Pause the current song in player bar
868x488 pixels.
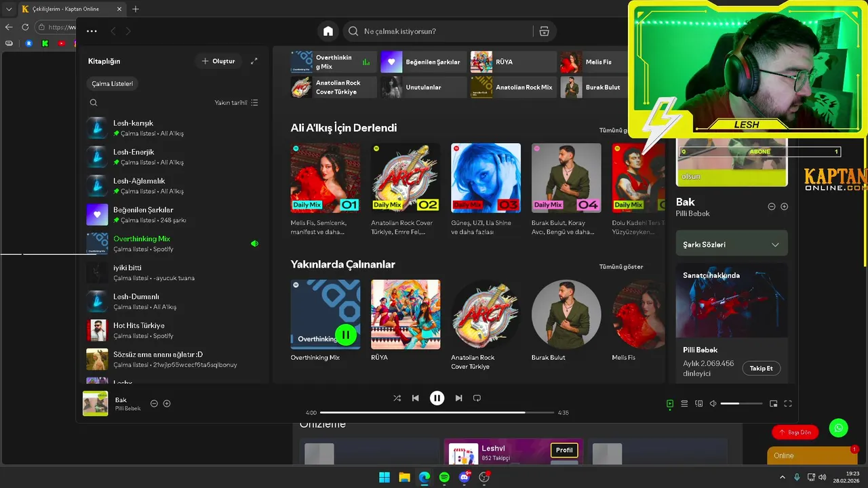pos(437,399)
